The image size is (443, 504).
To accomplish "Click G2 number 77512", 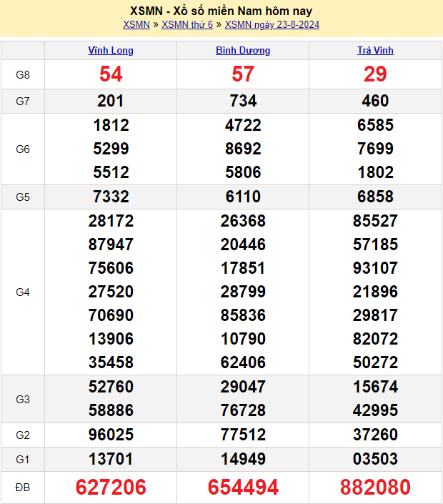I will click(243, 435).
